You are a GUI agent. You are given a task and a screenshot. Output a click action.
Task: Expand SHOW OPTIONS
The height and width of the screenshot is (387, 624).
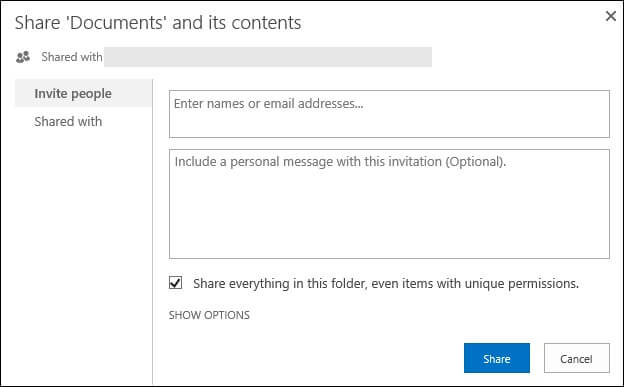tap(209, 315)
